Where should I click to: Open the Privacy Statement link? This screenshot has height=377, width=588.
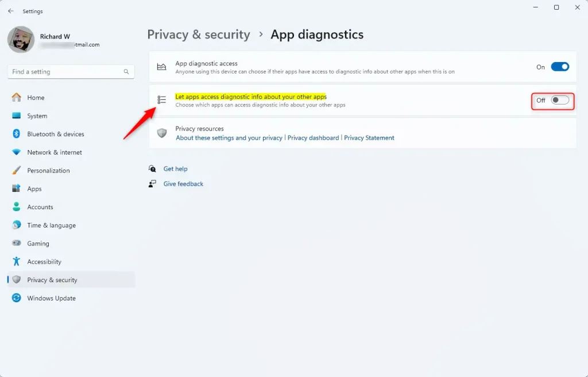click(369, 138)
